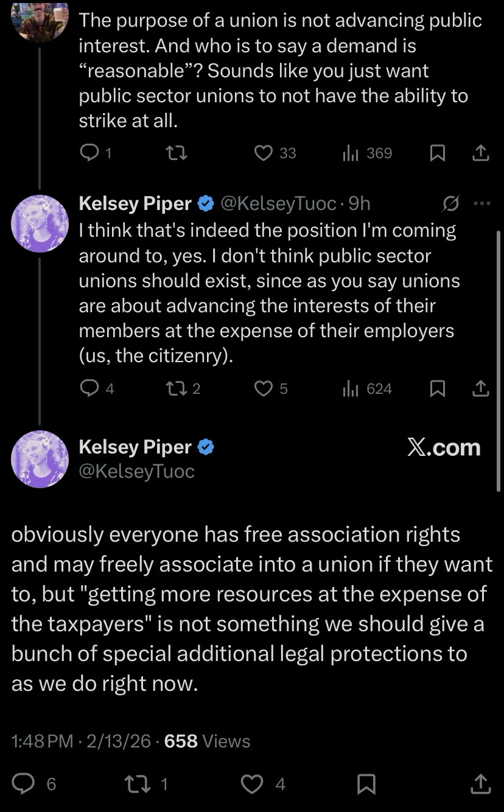This screenshot has height=812, width=504.
Task: Share the reply with 624 views
Action: [x=481, y=388]
